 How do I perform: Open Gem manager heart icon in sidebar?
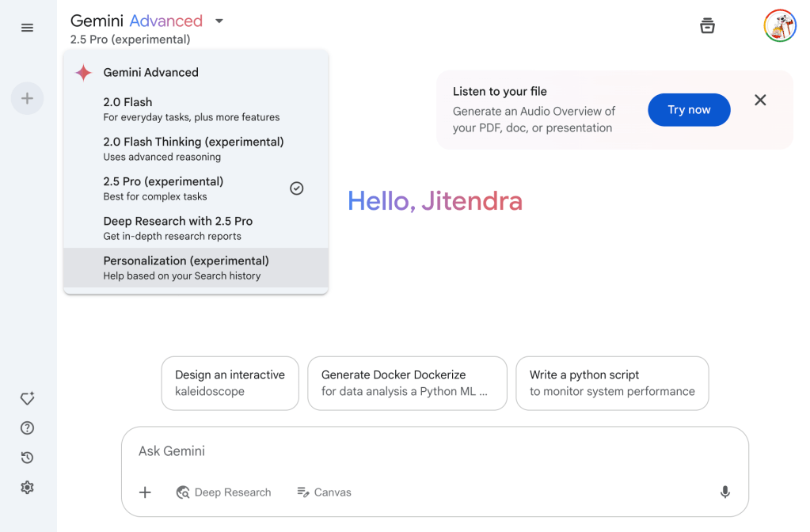pyautogui.click(x=27, y=398)
